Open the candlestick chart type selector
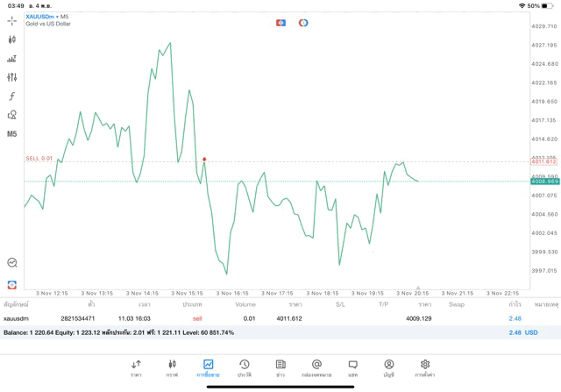This screenshot has width=561, height=392. [x=12, y=39]
